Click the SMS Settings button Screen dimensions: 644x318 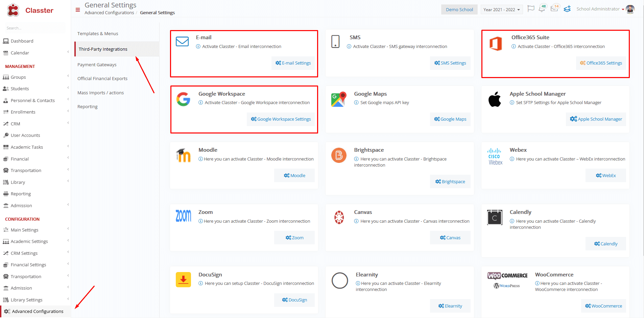[x=450, y=63]
